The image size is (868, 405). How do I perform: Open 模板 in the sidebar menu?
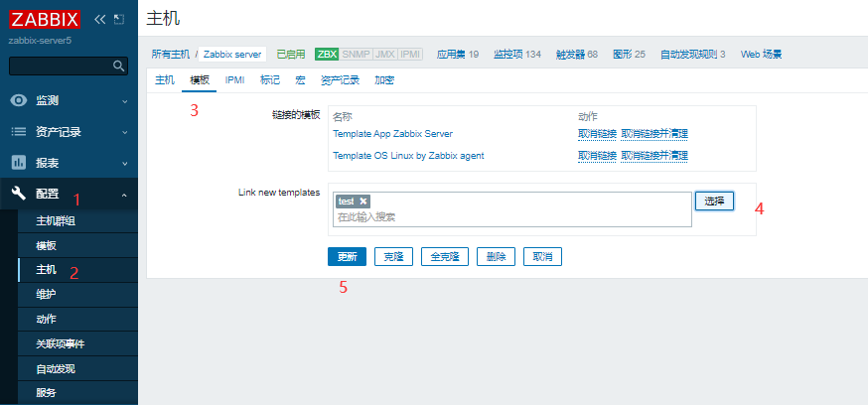pyautogui.click(x=46, y=245)
